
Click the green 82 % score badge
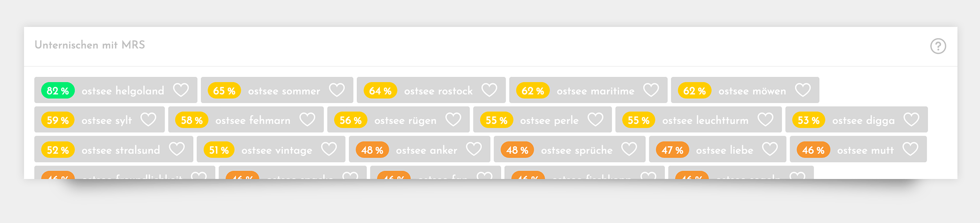58,90
